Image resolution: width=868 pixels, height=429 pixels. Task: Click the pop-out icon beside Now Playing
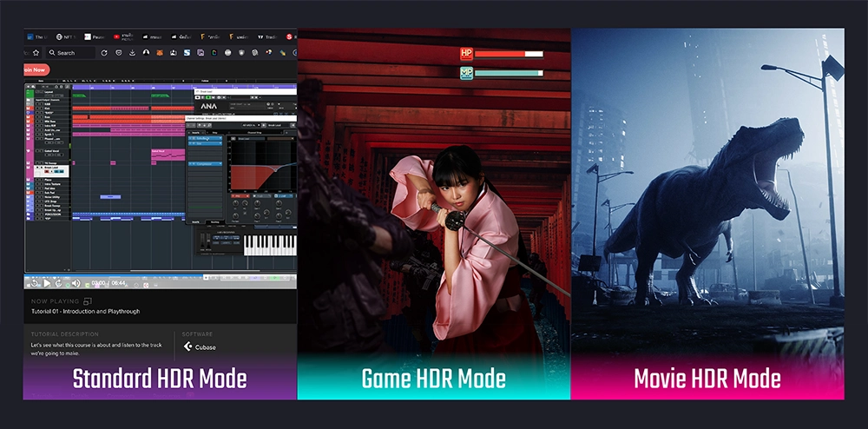[x=88, y=300]
